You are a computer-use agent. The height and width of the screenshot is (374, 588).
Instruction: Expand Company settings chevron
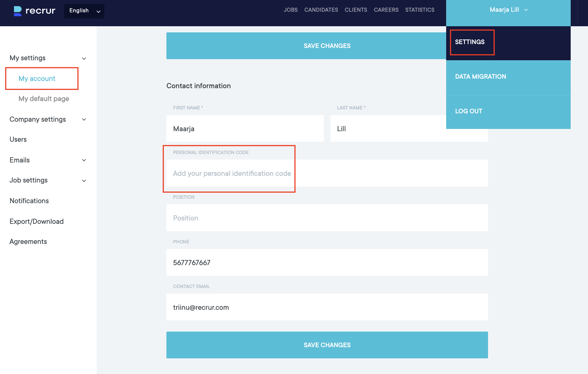[84, 119]
